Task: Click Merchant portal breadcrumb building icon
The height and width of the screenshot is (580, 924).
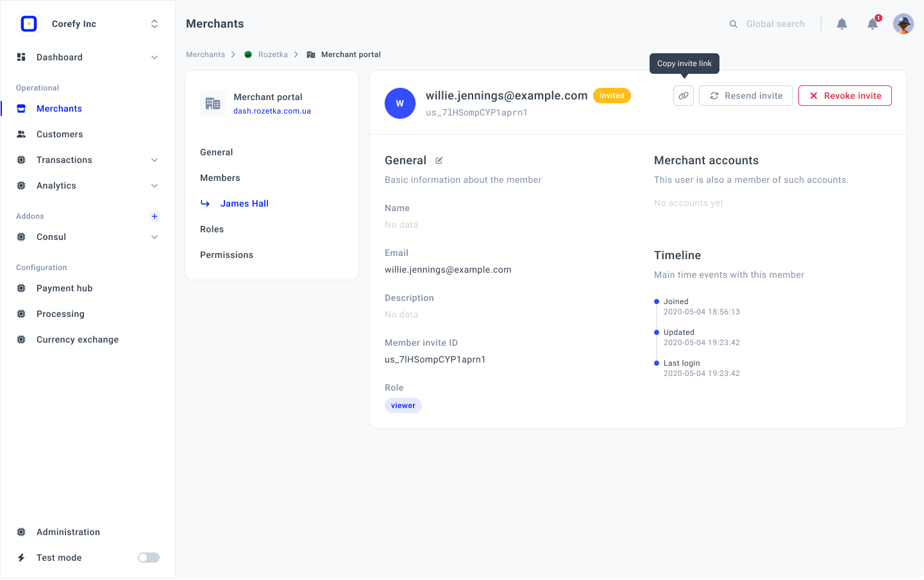Action: (311, 55)
